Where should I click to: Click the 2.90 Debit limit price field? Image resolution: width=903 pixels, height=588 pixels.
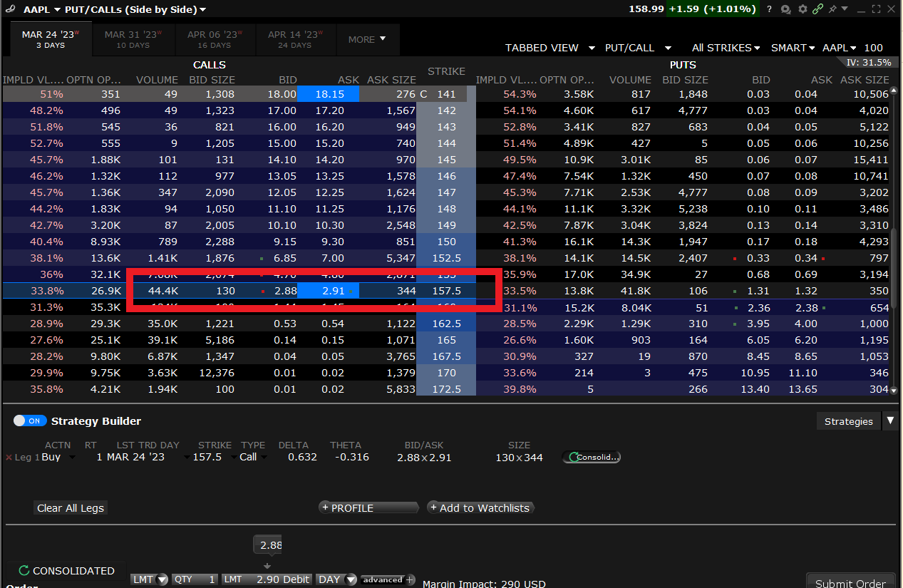[267, 579]
